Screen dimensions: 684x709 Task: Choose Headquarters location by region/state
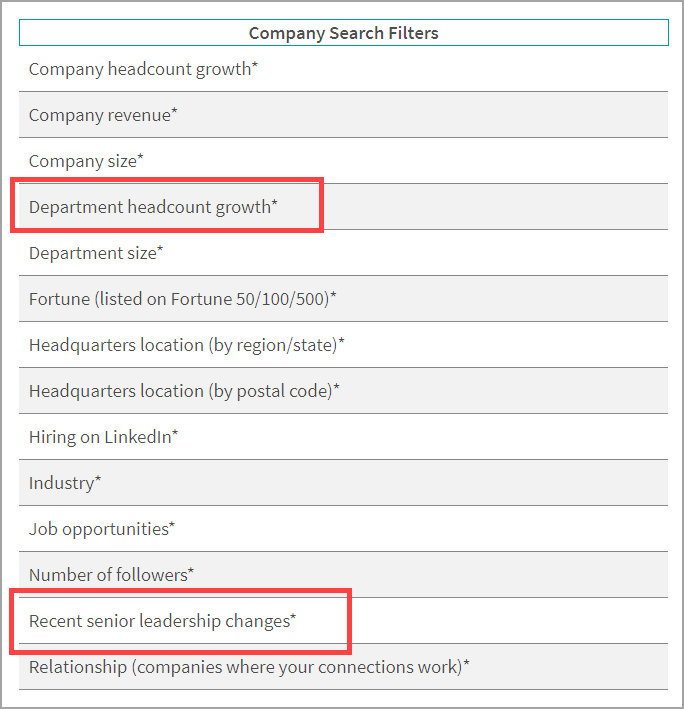184,345
